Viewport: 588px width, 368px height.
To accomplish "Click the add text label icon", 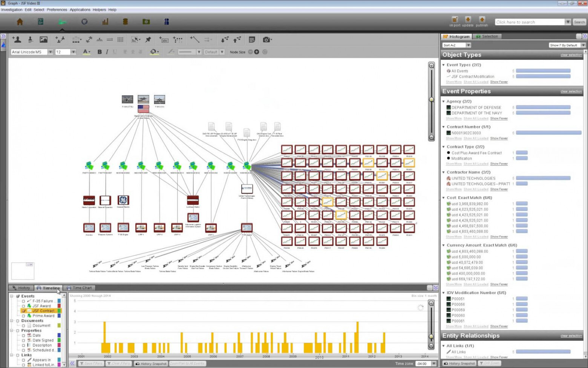I will pos(164,40).
